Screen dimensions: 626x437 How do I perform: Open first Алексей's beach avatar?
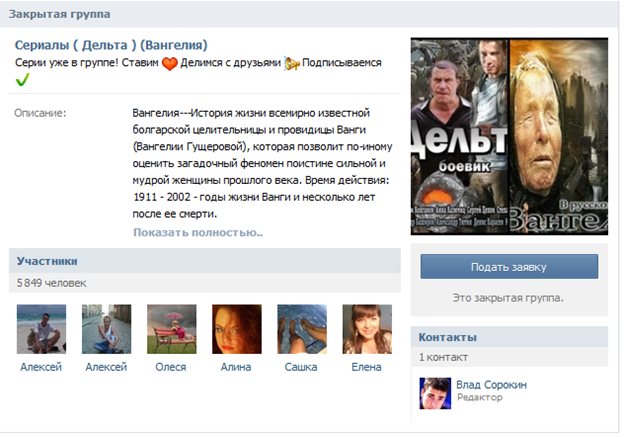pos(42,329)
